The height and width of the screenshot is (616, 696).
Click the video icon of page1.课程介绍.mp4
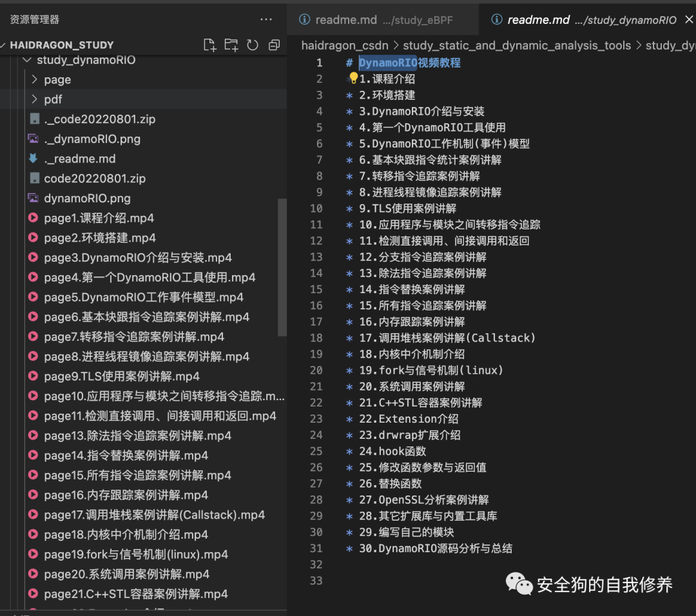[x=34, y=217]
